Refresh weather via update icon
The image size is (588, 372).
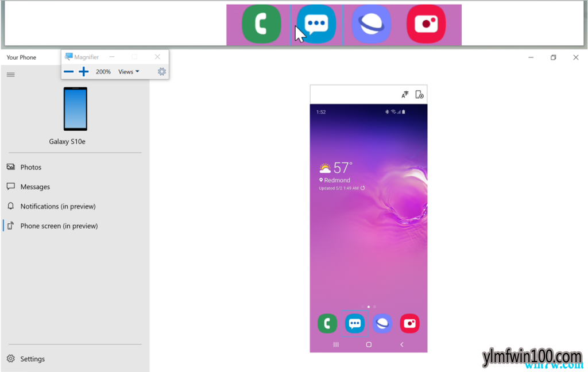[363, 188]
